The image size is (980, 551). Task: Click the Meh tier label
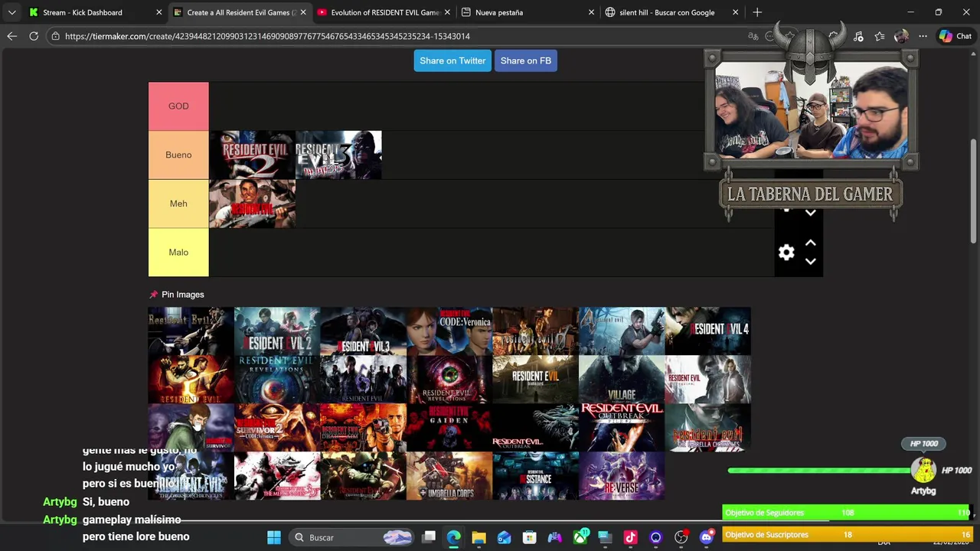178,204
